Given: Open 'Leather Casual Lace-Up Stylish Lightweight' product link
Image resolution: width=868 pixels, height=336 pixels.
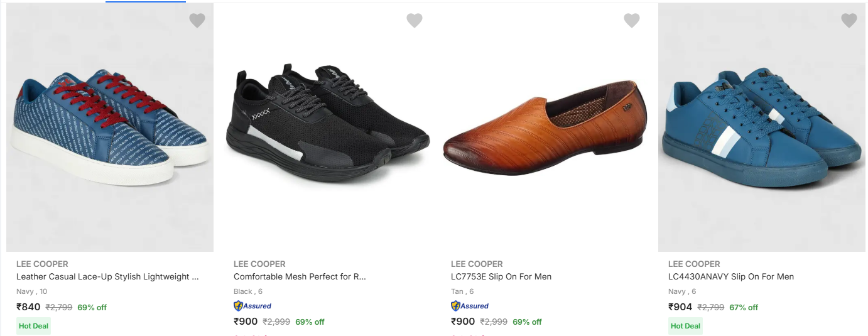Looking at the screenshot, I should [x=107, y=276].
